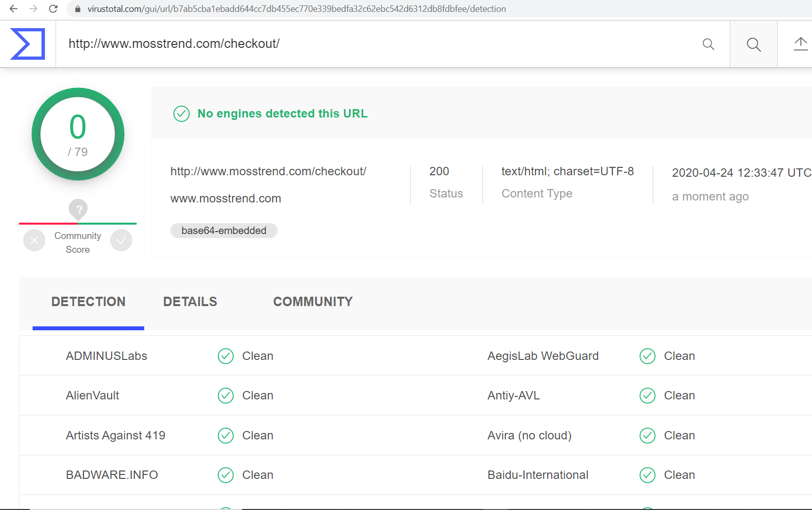
Task: Click the base64-embedded tag
Action: (x=224, y=231)
